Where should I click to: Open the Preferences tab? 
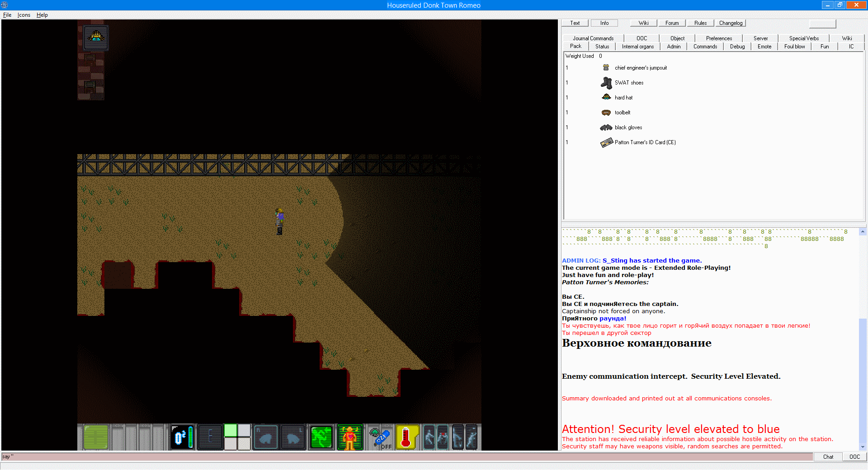(x=719, y=38)
